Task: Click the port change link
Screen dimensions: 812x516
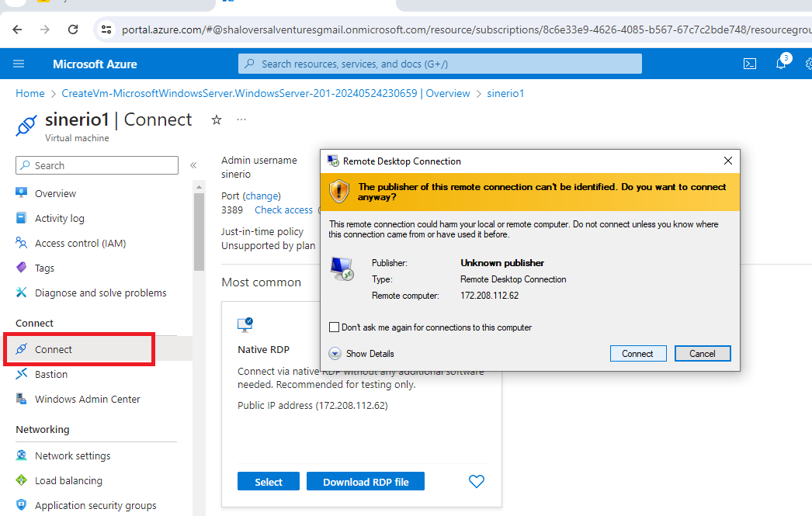Action: point(262,196)
